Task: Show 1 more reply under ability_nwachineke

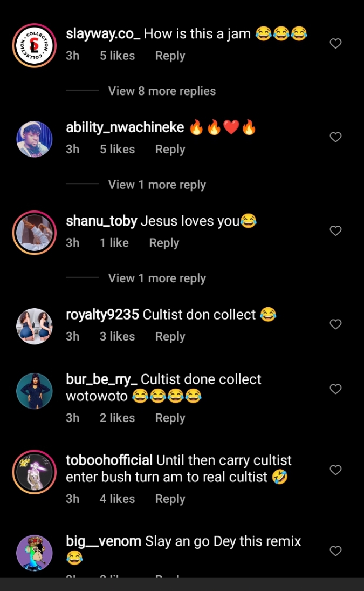Action: pyautogui.click(x=157, y=185)
